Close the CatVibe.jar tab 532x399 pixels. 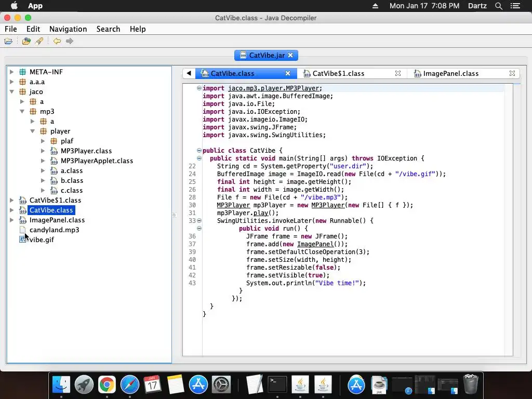pos(290,55)
